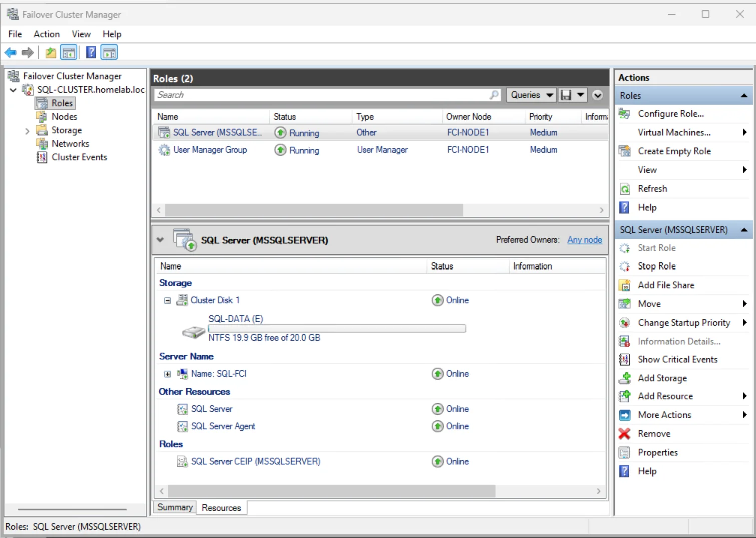Click the SQL Server Agent resource icon
Screen dimensions: 756x538
coord(183,426)
